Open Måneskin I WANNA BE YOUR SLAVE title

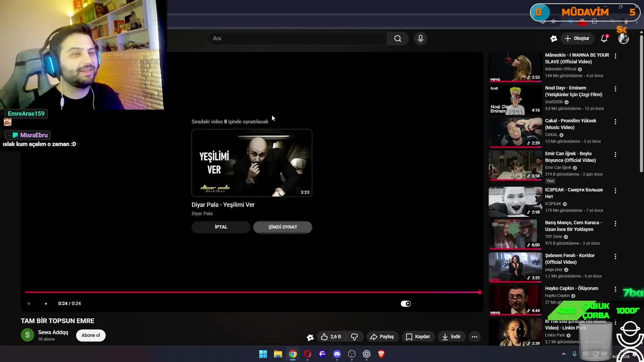pos(577,58)
